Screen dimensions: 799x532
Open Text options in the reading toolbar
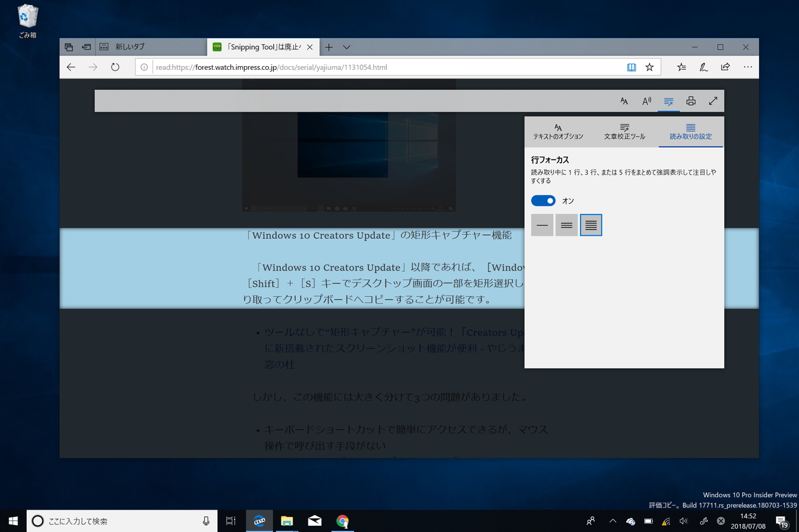624,100
